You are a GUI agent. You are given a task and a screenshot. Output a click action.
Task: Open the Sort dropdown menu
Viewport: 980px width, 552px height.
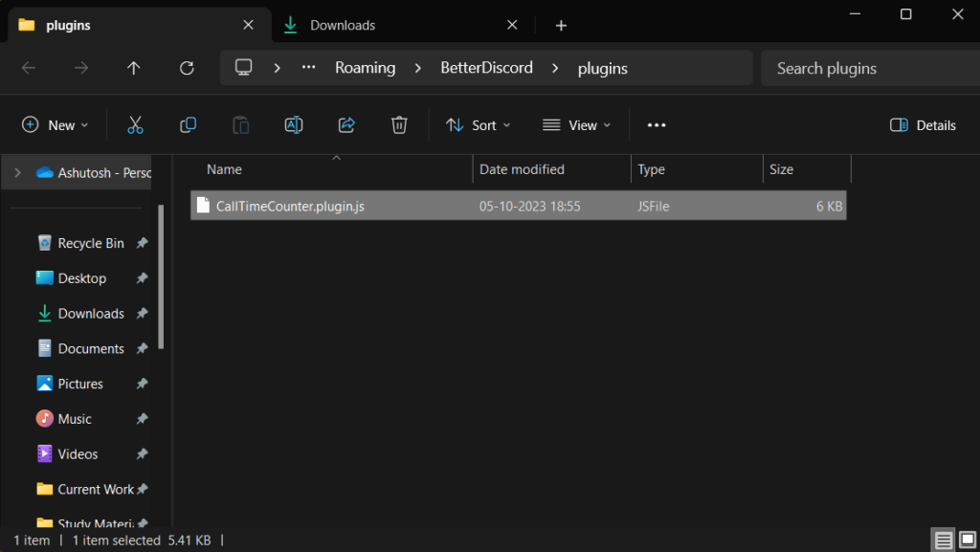point(479,125)
